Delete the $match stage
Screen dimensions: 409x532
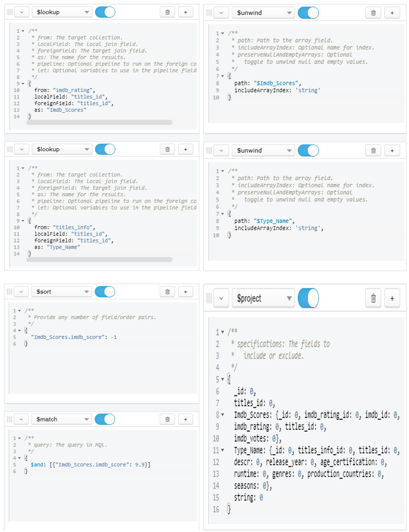pos(167,419)
